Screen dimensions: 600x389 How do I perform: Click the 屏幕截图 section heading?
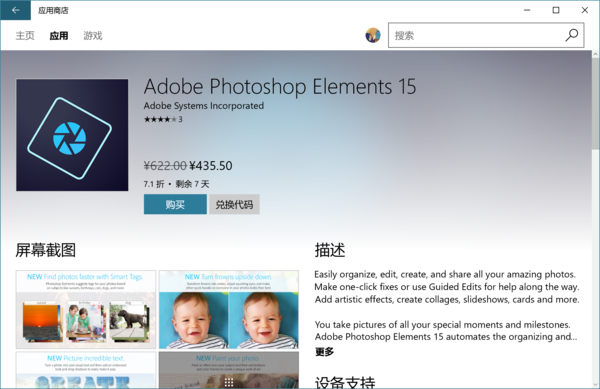tap(46, 250)
